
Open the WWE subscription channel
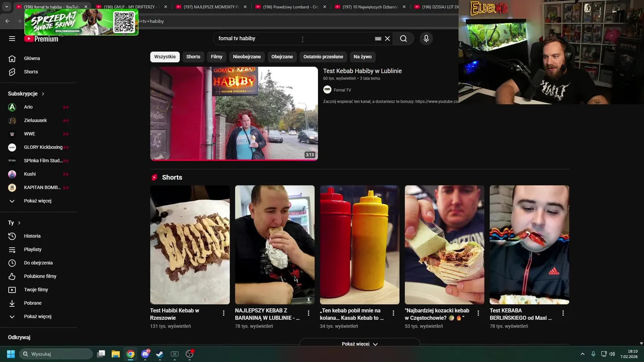click(x=38, y=134)
